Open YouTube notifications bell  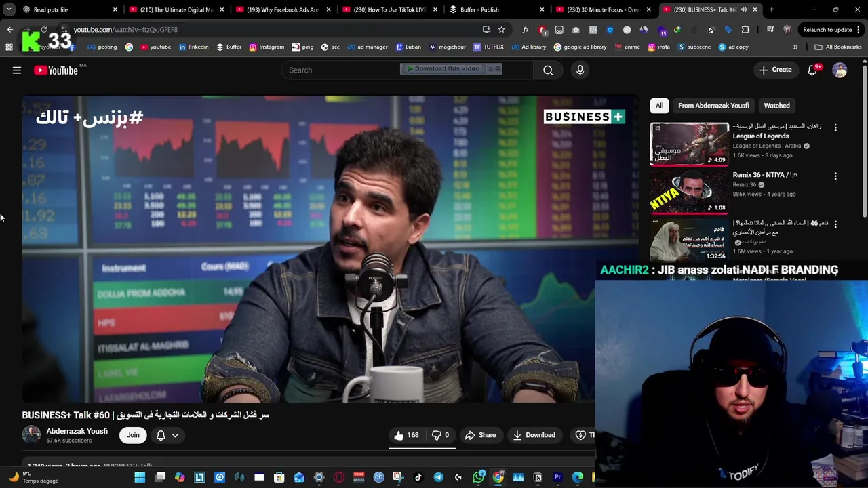[x=812, y=70]
